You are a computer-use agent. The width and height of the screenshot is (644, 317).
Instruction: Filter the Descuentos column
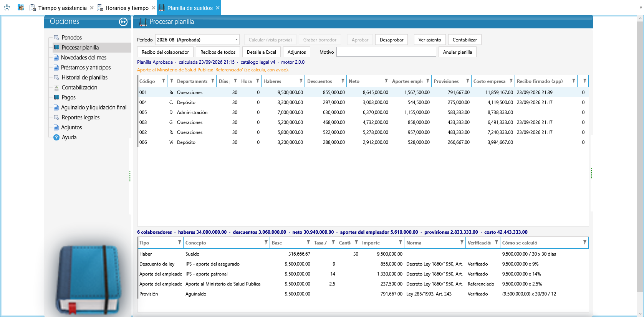coord(343,81)
